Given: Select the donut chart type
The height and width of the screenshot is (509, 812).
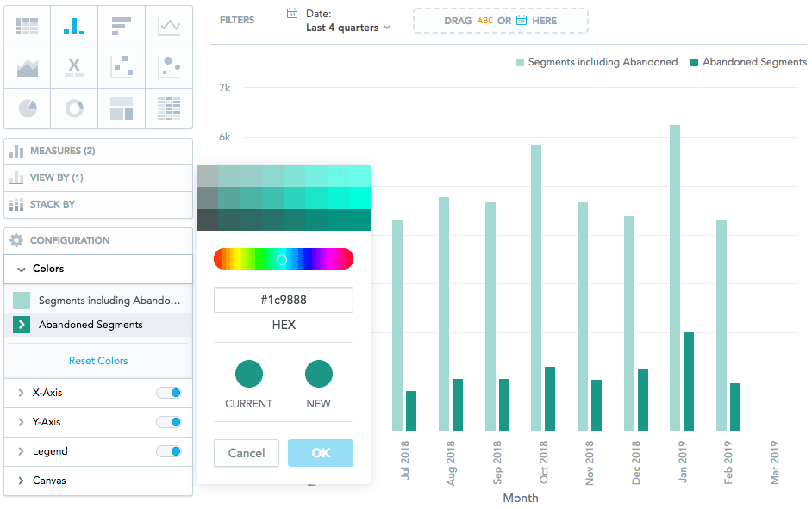Looking at the screenshot, I should 74,109.
